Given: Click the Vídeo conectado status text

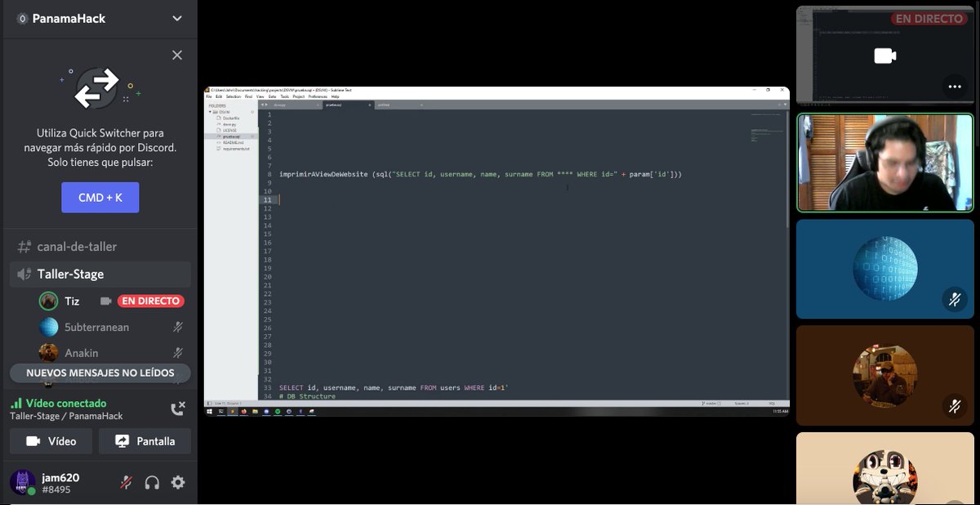Looking at the screenshot, I should pyautogui.click(x=66, y=403).
